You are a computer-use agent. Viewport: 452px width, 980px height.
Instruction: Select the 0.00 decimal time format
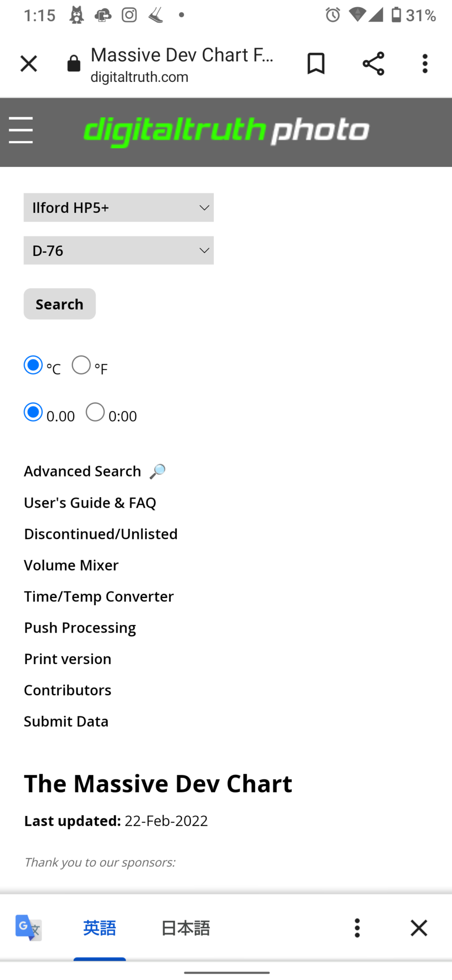click(33, 412)
